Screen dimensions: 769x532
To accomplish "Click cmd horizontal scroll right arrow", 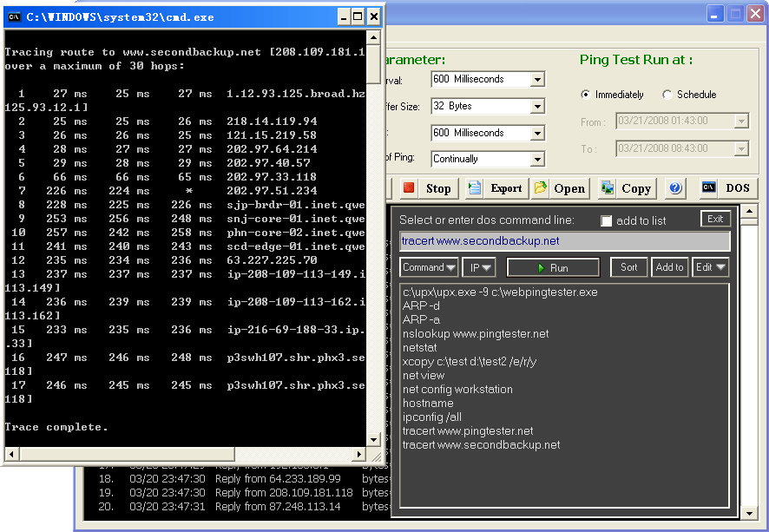I will click(359, 454).
